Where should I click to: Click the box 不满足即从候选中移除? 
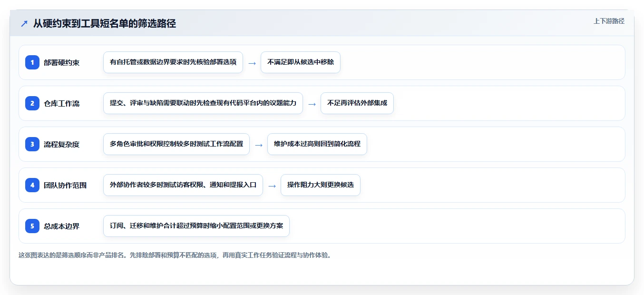pyautogui.click(x=301, y=62)
